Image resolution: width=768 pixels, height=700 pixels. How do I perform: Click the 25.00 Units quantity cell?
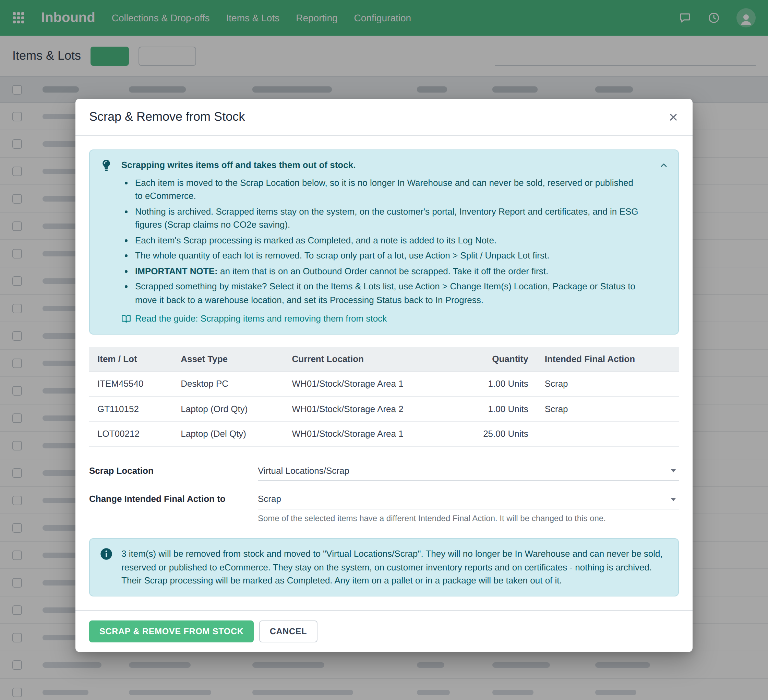tap(505, 434)
